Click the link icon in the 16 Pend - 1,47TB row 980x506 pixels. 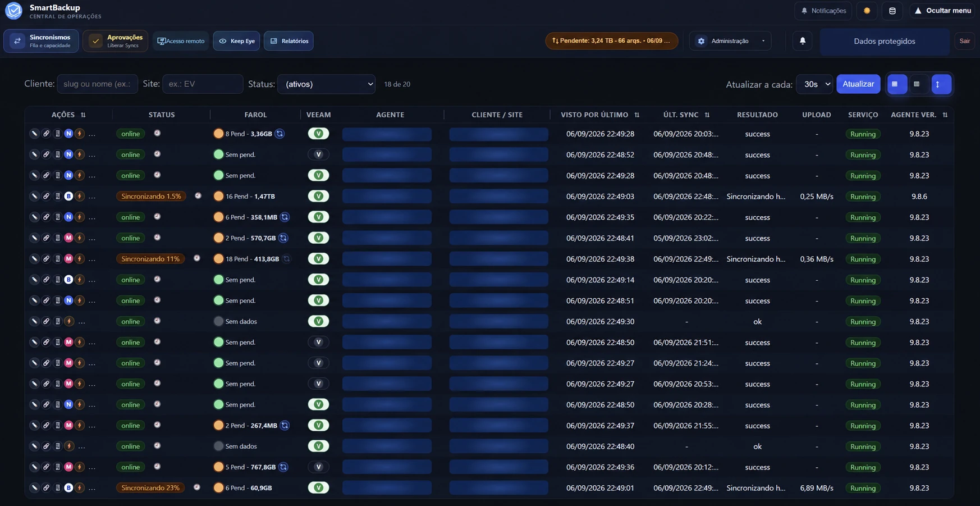coord(46,196)
